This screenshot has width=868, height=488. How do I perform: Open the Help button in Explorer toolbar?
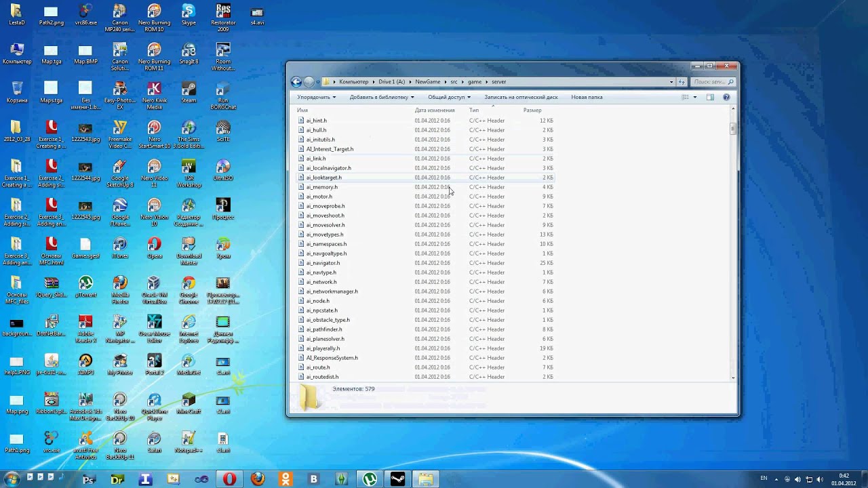coord(726,97)
